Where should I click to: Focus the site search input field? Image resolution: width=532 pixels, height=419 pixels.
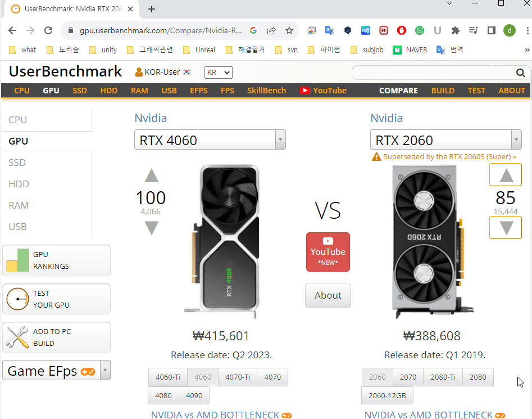tap(434, 73)
